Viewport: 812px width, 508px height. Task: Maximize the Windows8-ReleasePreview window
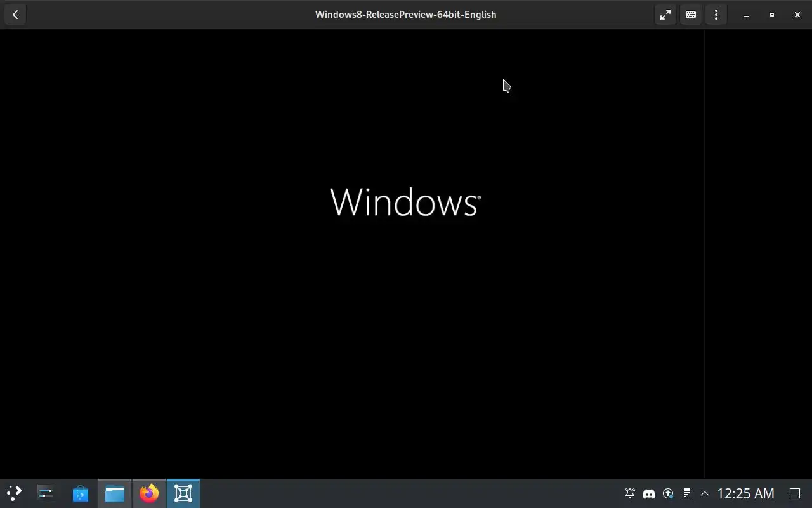pyautogui.click(x=772, y=15)
